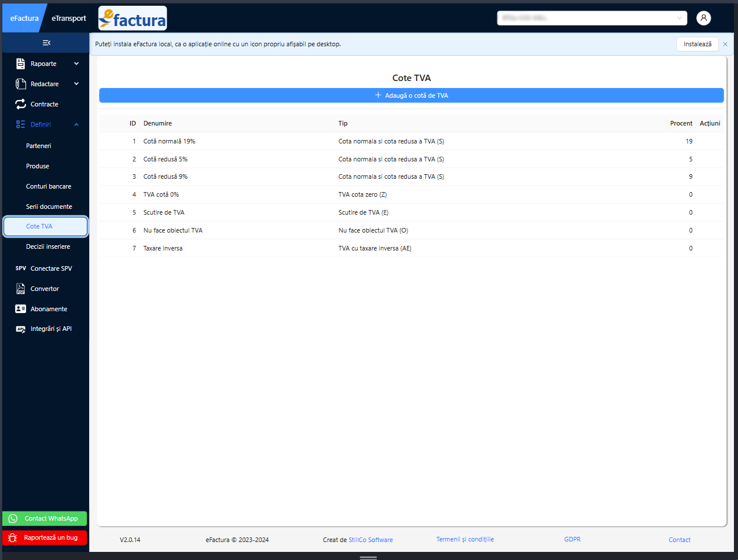Open Serii documente in the sidebar
This screenshot has height=560, width=738.
(49, 207)
